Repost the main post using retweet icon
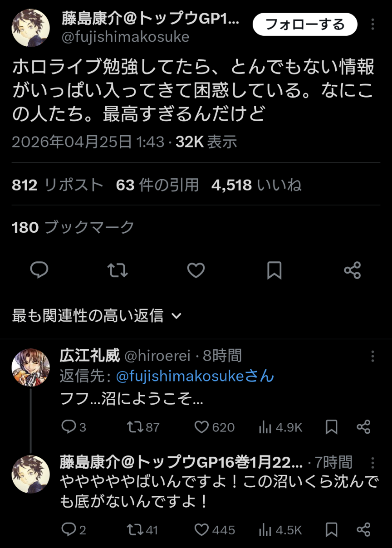 click(118, 270)
